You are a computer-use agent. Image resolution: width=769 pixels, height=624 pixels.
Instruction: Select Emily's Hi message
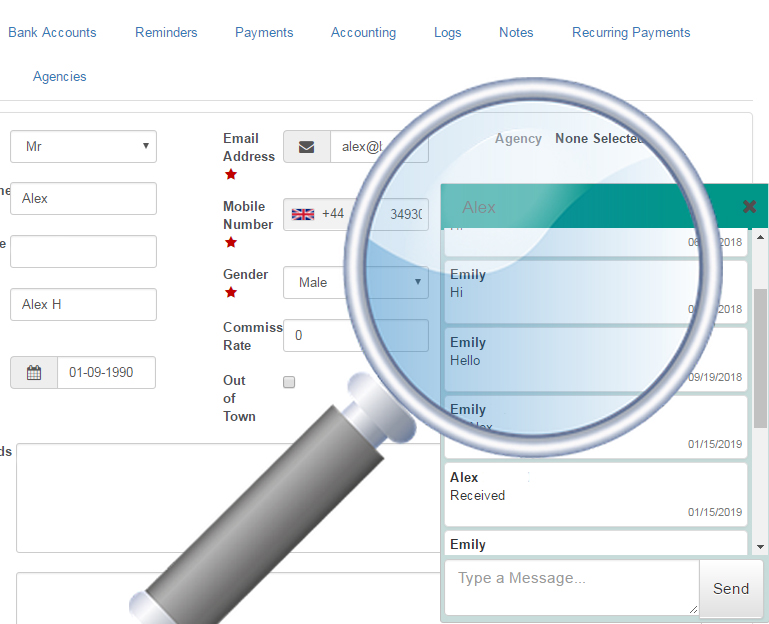point(595,292)
